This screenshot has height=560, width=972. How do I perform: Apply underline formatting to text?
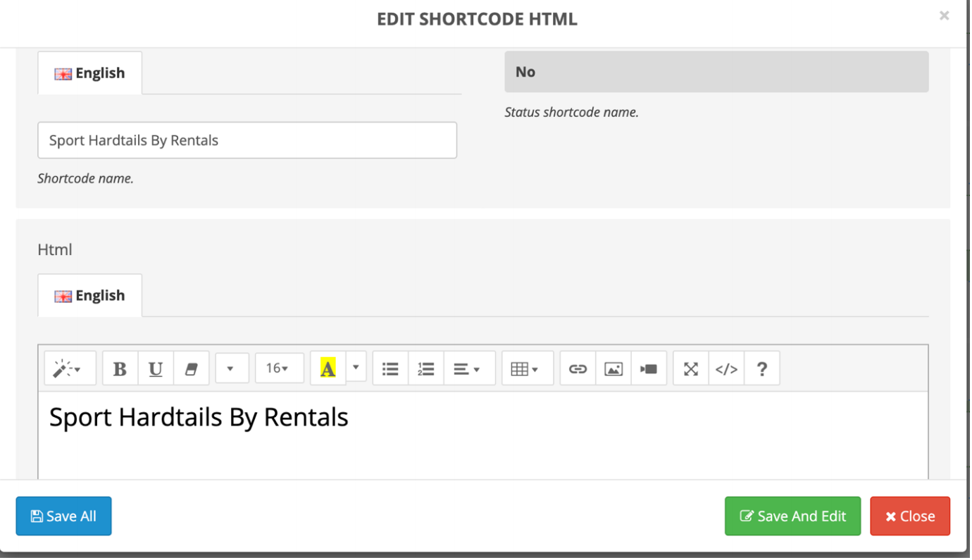click(x=156, y=369)
